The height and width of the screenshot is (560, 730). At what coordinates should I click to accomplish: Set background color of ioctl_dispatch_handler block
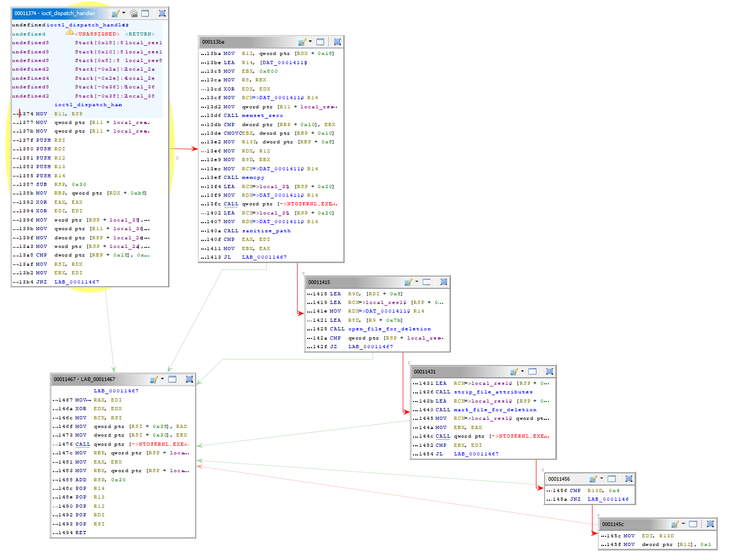(x=114, y=13)
